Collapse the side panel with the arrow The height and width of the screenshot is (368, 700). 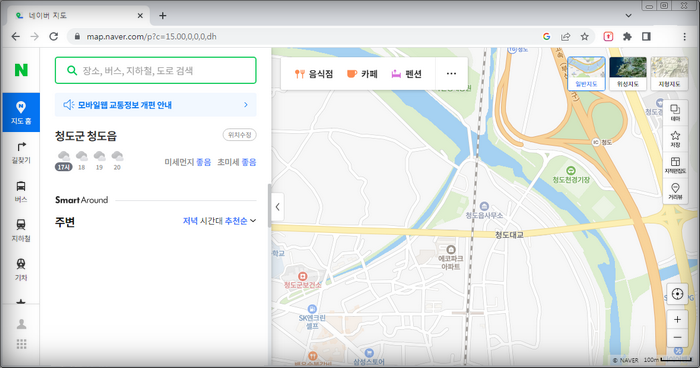click(x=278, y=207)
